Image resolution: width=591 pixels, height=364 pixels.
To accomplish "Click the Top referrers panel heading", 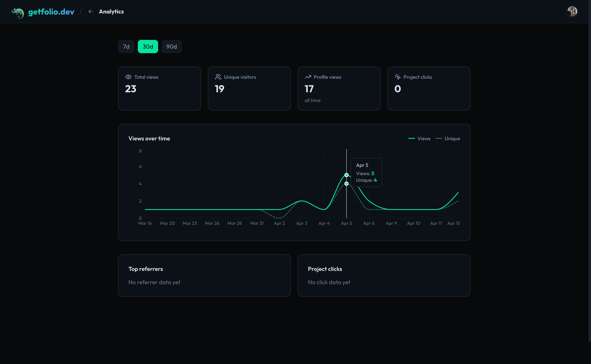I will coord(145,269).
